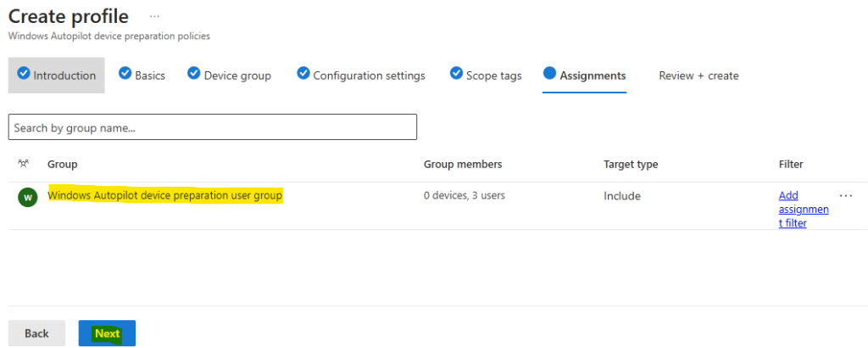Jump to the Review + create step
The image size is (868, 348).
click(698, 76)
